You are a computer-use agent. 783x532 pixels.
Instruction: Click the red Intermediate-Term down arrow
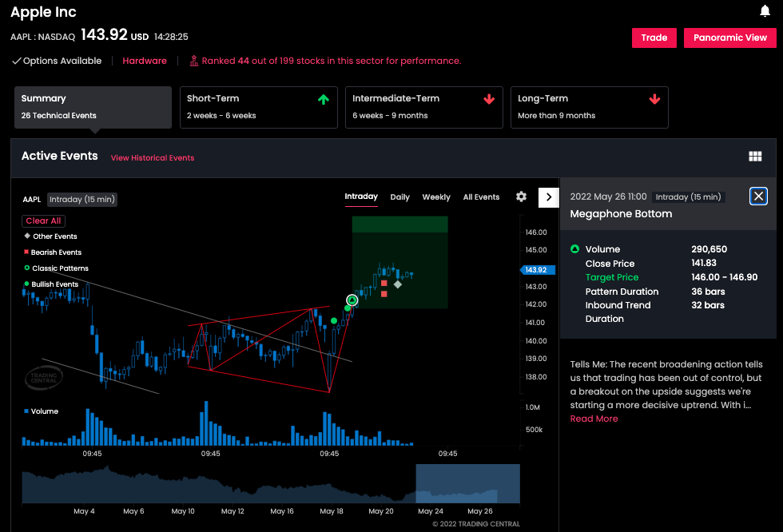coord(489,99)
